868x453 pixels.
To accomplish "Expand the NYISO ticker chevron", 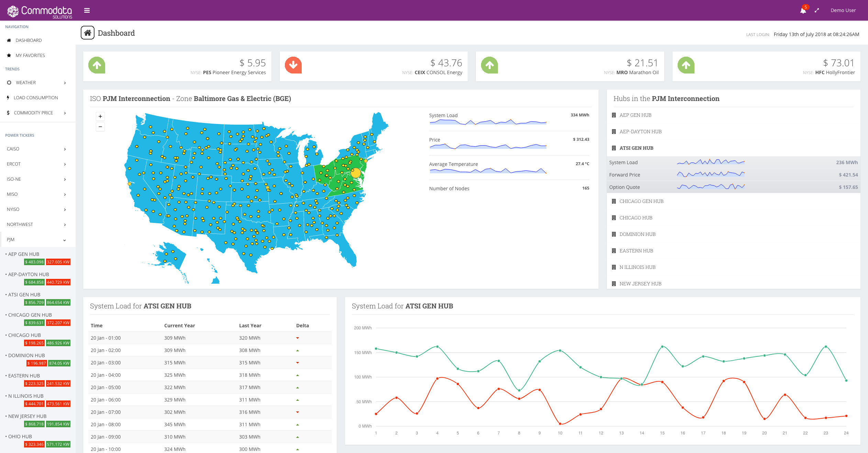I will coord(65,209).
